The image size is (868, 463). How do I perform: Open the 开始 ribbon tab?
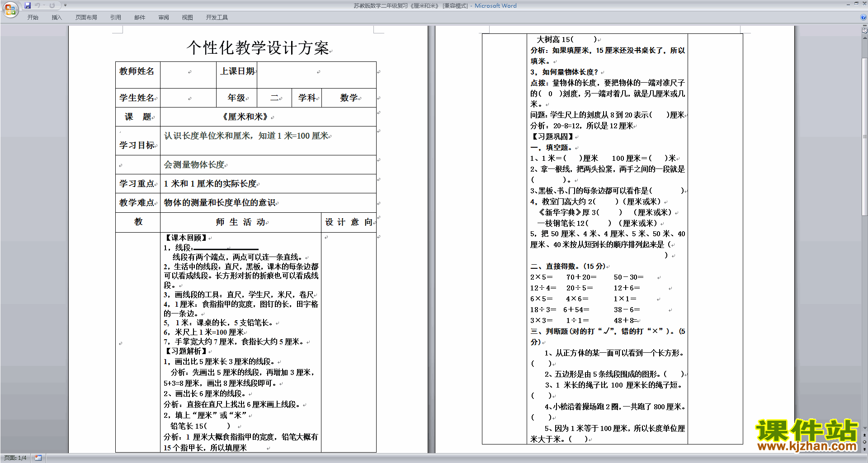(x=33, y=18)
